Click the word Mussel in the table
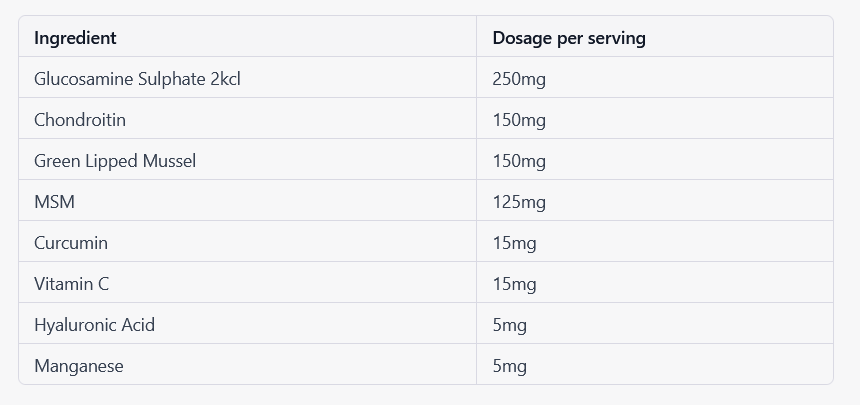Screen dimensions: 860x405 [169, 161]
